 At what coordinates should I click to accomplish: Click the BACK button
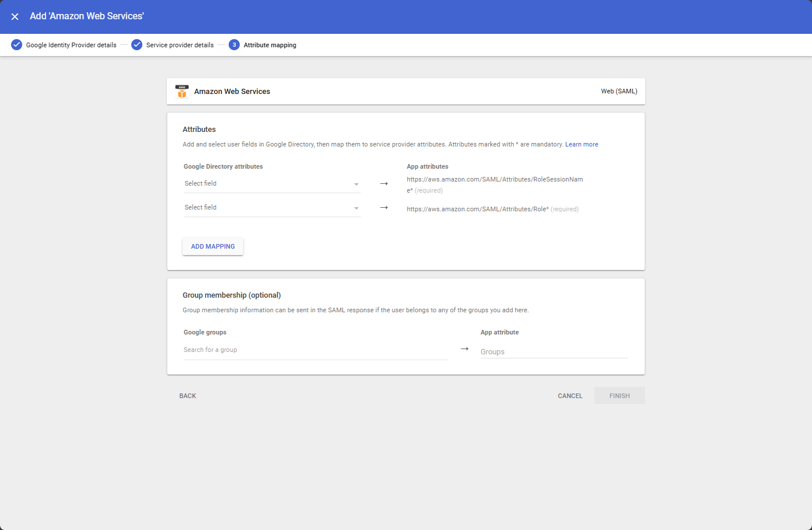point(188,396)
